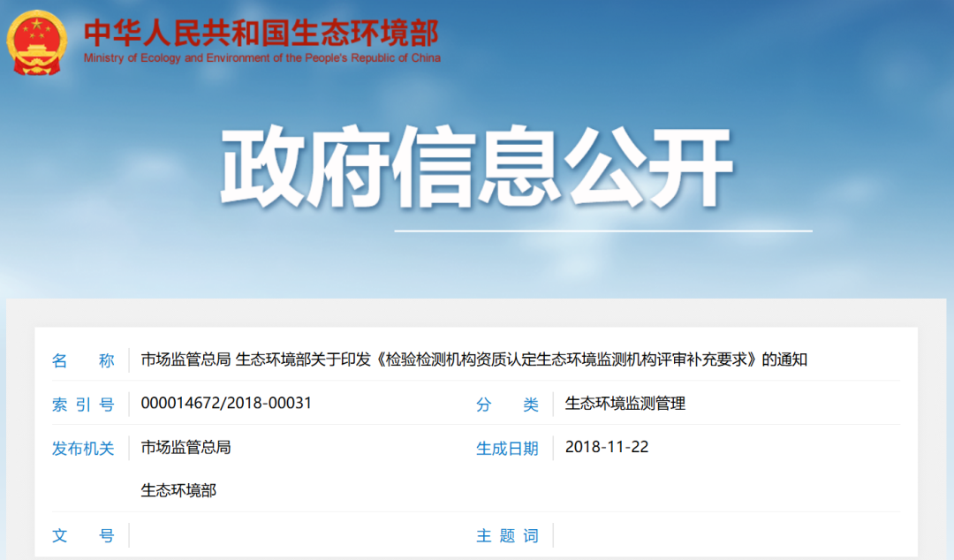954x560 pixels.
Task: Click the Ministry of Ecology and Environment English subtitle
Action: [x=261, y=58]
